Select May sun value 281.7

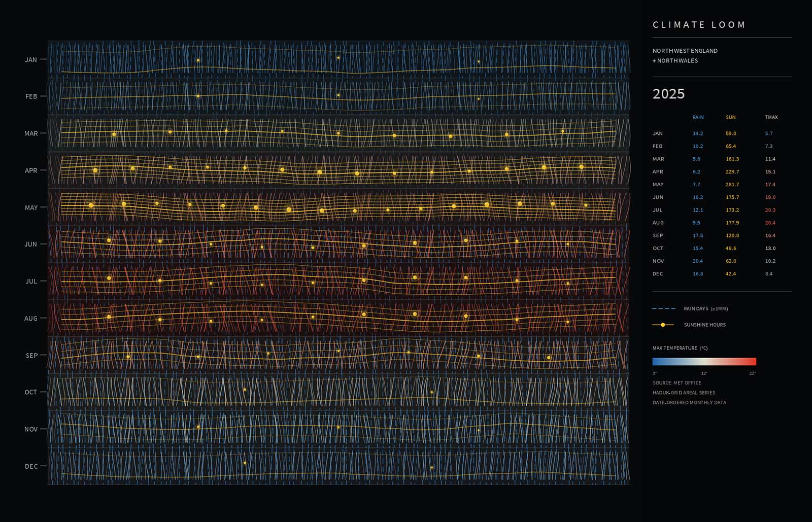click(x=732, y=185)
